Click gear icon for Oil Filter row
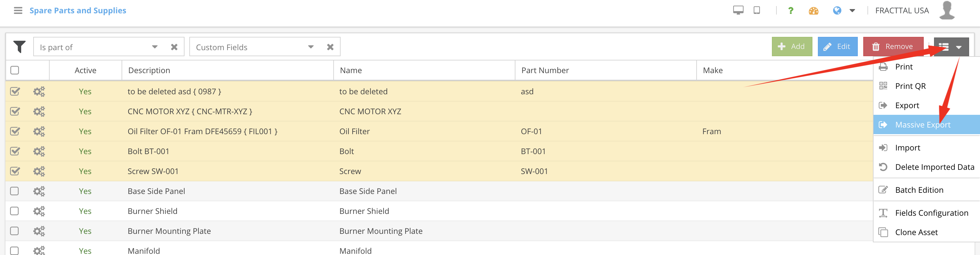This screenshot has height=255, width=980. click(39, 131)
